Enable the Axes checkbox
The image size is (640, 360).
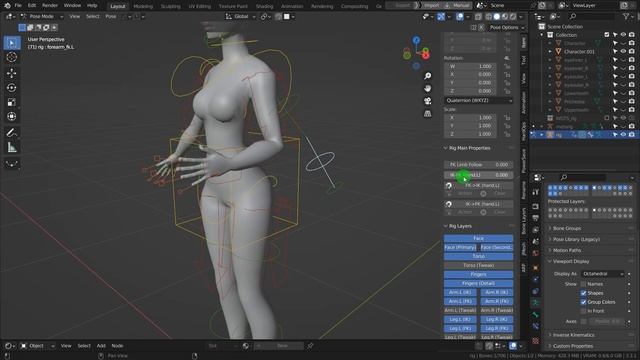584,321
